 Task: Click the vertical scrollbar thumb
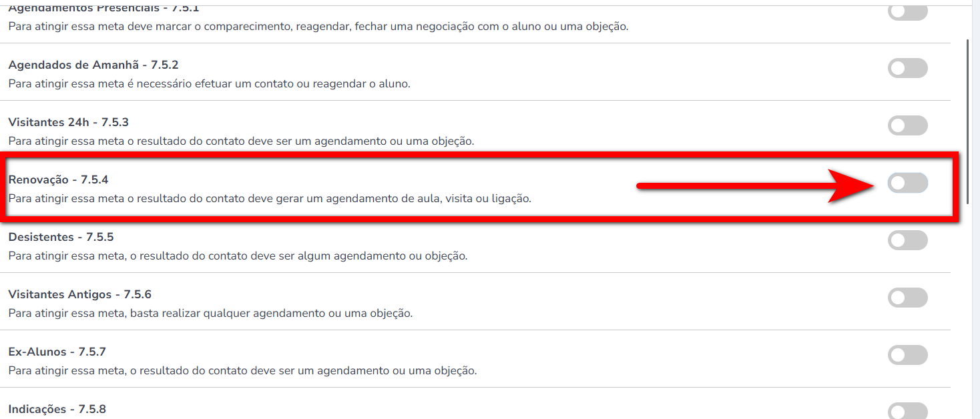[x=968, y=121]
